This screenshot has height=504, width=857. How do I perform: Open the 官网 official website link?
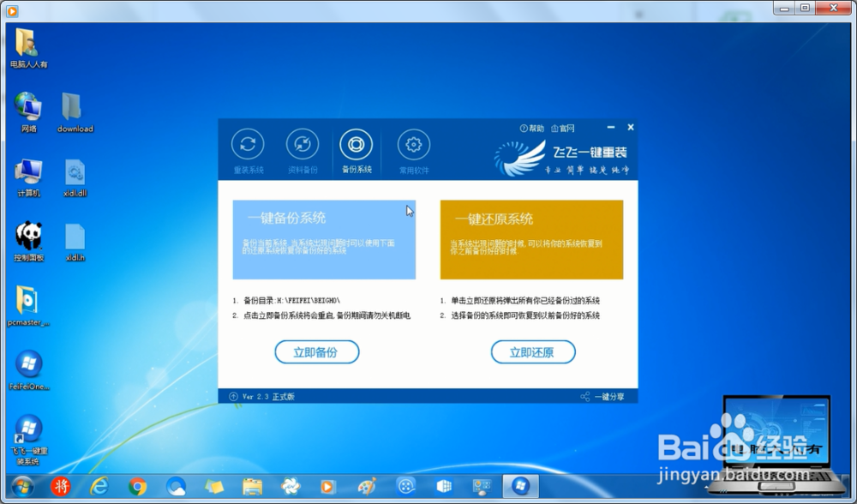click(563, 129)
